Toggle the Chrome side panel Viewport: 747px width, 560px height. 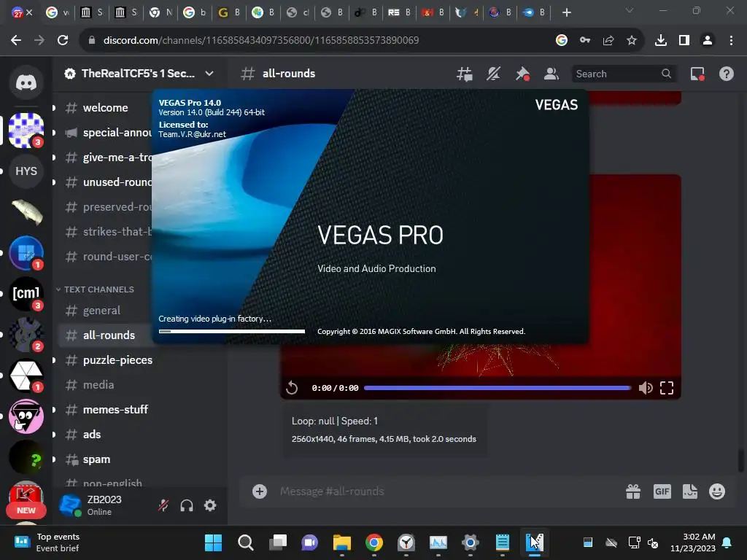point(684,40)
